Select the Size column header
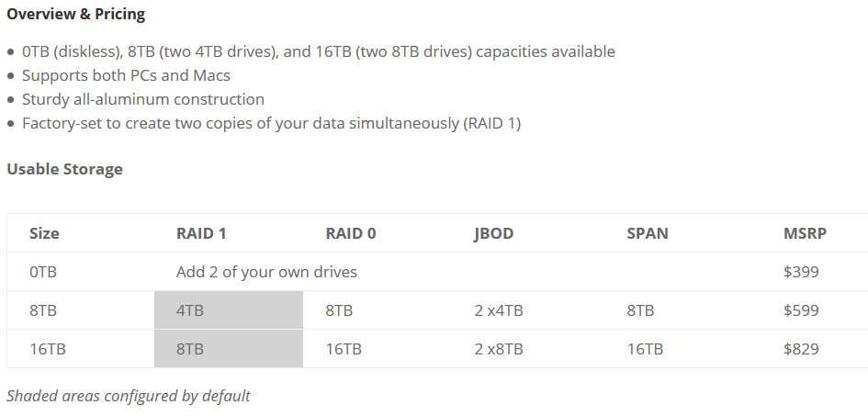The image size is (868, 416). (x=44, y=233)
